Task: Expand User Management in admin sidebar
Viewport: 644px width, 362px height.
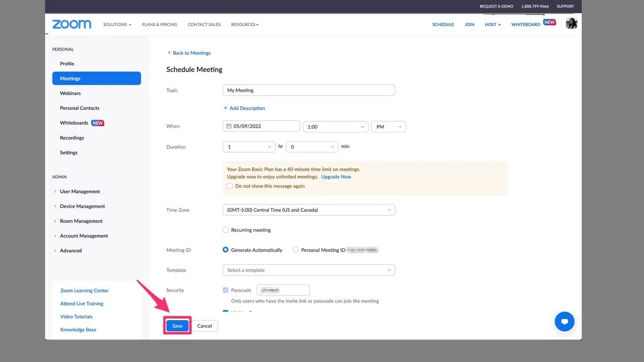Action: [x=79, y=191]
